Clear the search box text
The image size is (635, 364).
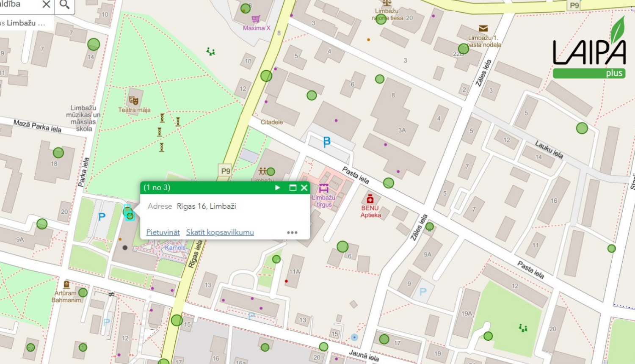pos(46,5)
